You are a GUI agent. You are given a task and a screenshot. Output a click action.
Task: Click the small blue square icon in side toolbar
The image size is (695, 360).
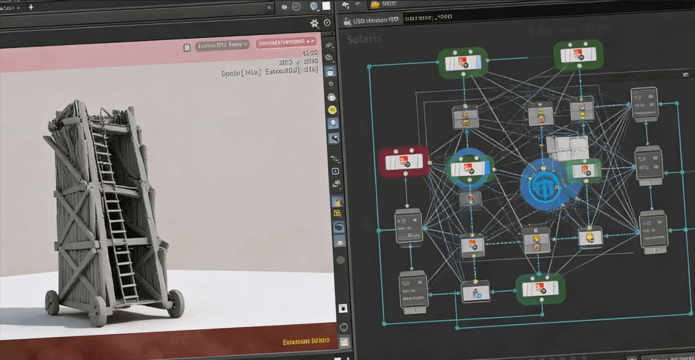(336, 171)
